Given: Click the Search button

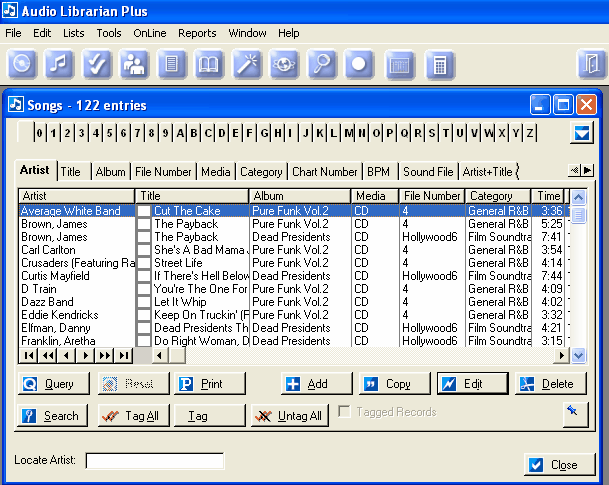Looking at the screenshot, I should tap(52, 415).
